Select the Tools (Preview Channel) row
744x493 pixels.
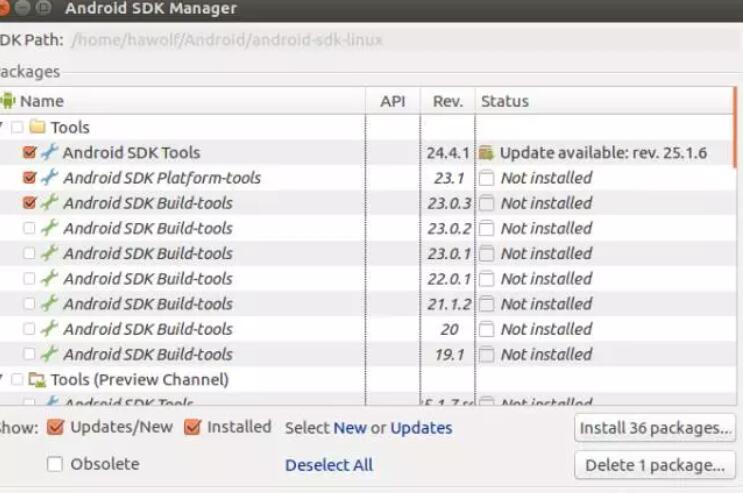(x=140, y=380)
